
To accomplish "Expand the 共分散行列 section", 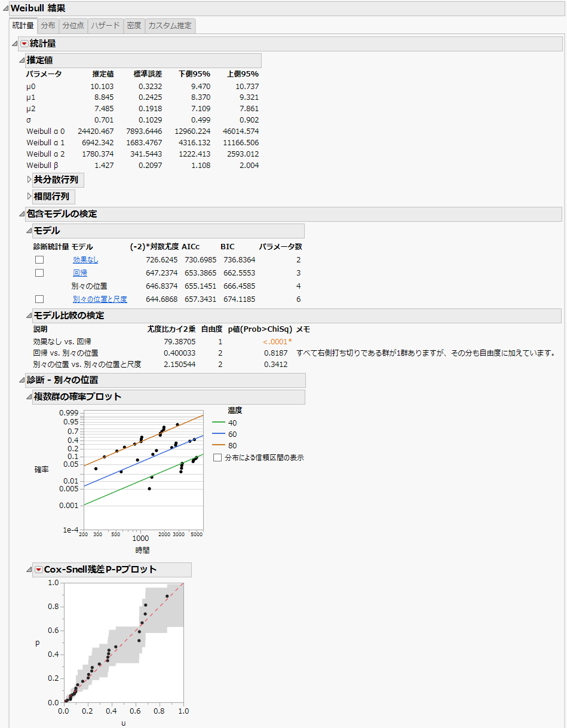I will (x=29, y=180).
